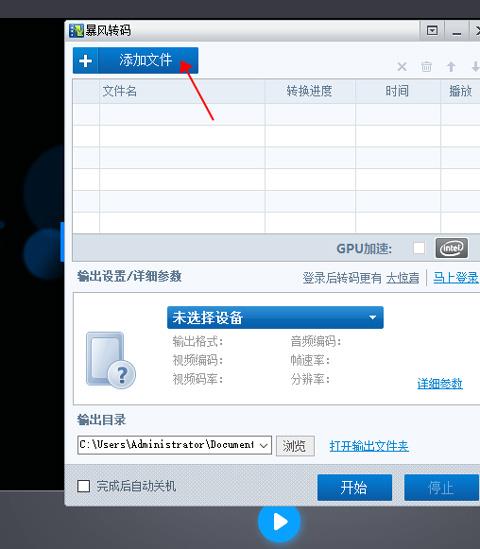This screenshot has width=480, height=549.
Task: Start conversion with the 开始 button
Action: (354, 487)
